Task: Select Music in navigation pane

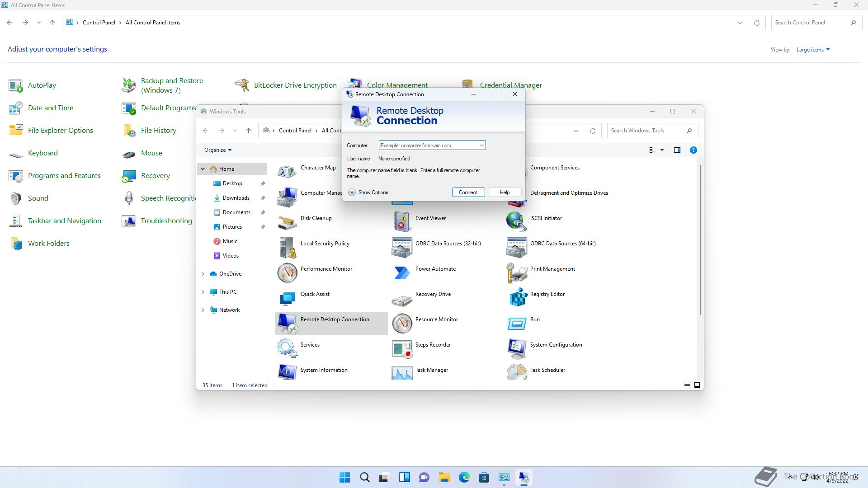Action: (x=230, y=241)
